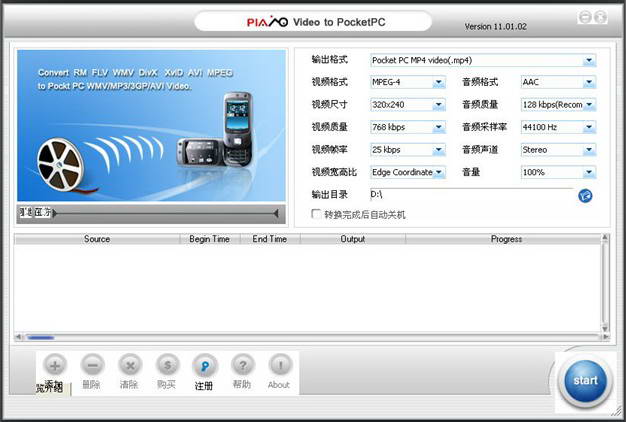Open the Stereo audio channel dropdown
This screenshot has height=422, width=626.
click(x=589, y=150)
